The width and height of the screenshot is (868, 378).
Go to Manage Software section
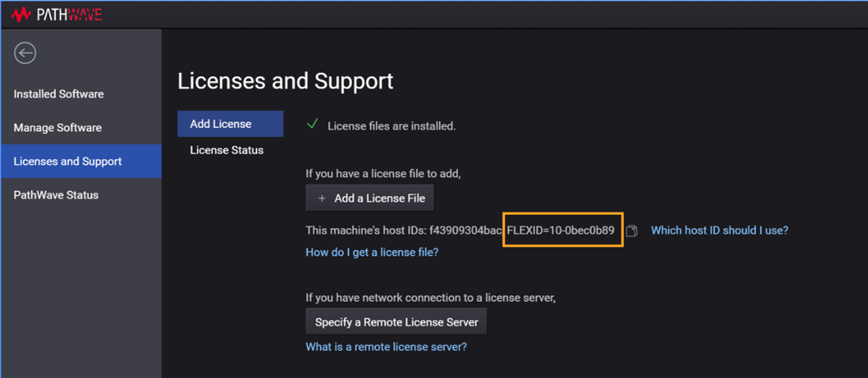(x=57, y=127)
